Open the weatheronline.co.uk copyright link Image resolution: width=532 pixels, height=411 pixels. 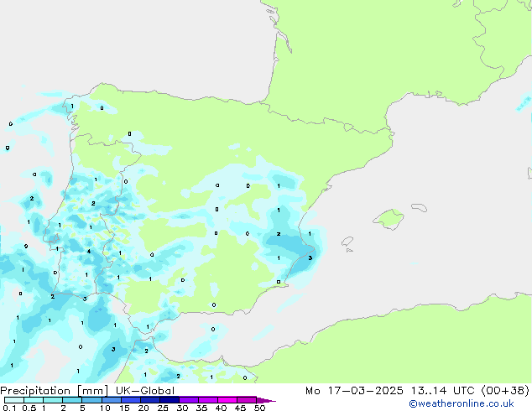pyautogui.click(x=462, y=403)
